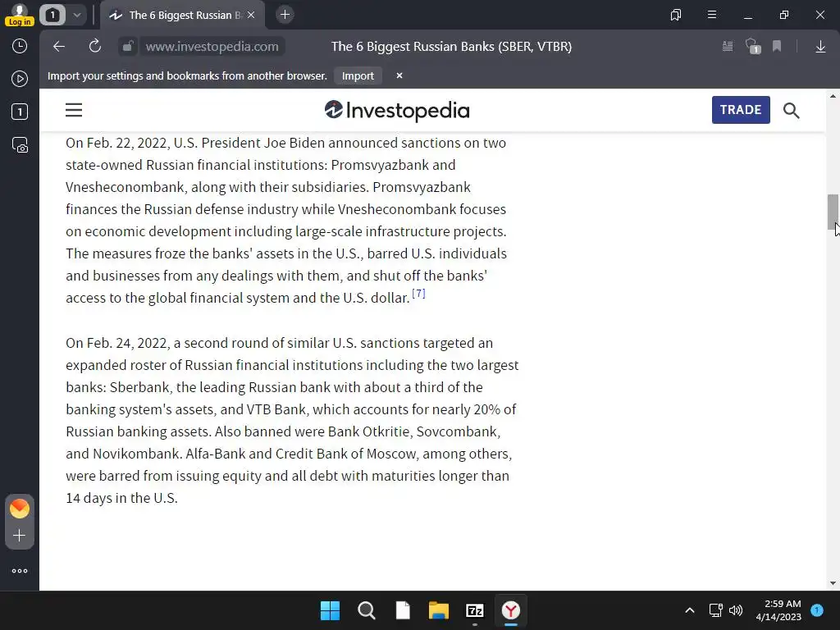Click the www.investopedia.com address field

[x=212, y=47]
